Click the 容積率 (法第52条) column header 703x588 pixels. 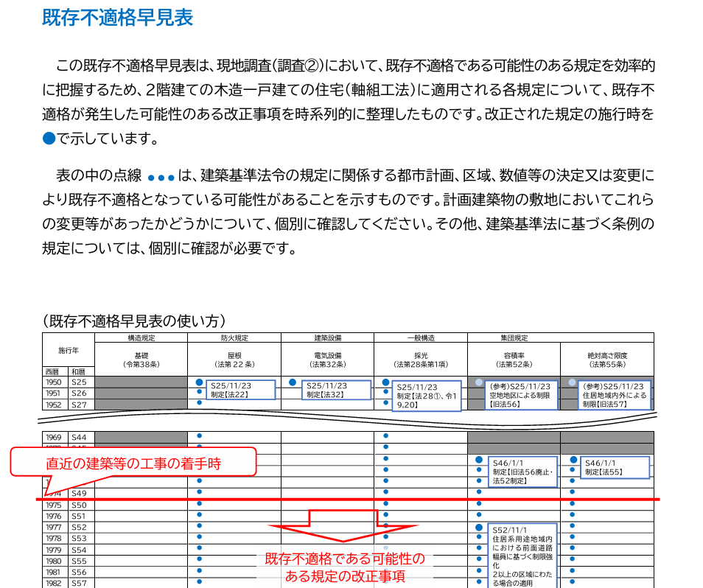coord(514,359)
